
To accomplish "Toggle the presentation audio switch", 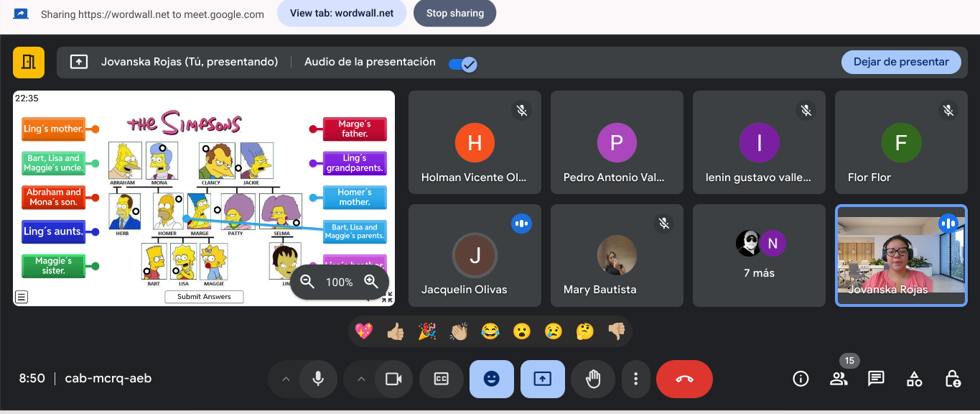I will tap(462, 64).
